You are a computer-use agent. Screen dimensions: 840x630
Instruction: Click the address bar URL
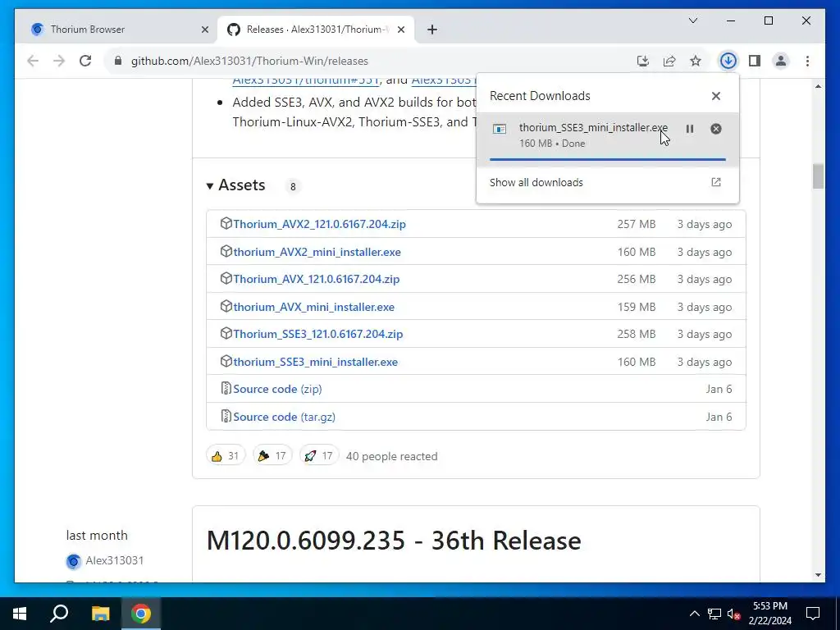click(249, 61)
